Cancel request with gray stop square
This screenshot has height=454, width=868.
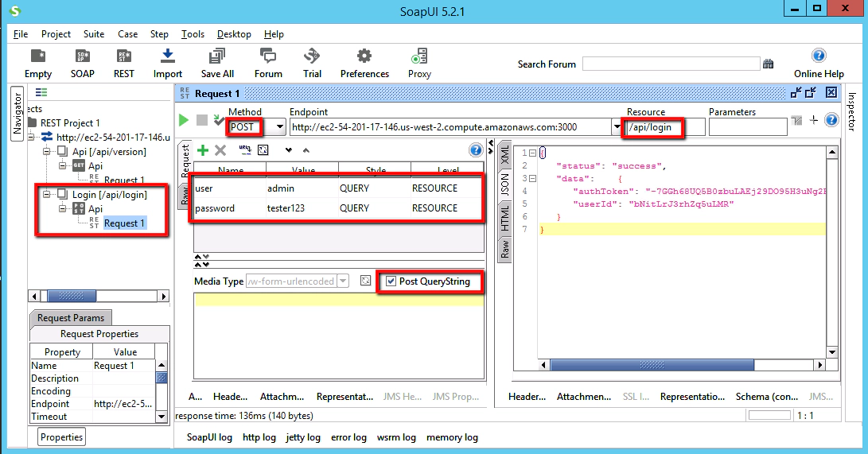(x=202, y=120)
